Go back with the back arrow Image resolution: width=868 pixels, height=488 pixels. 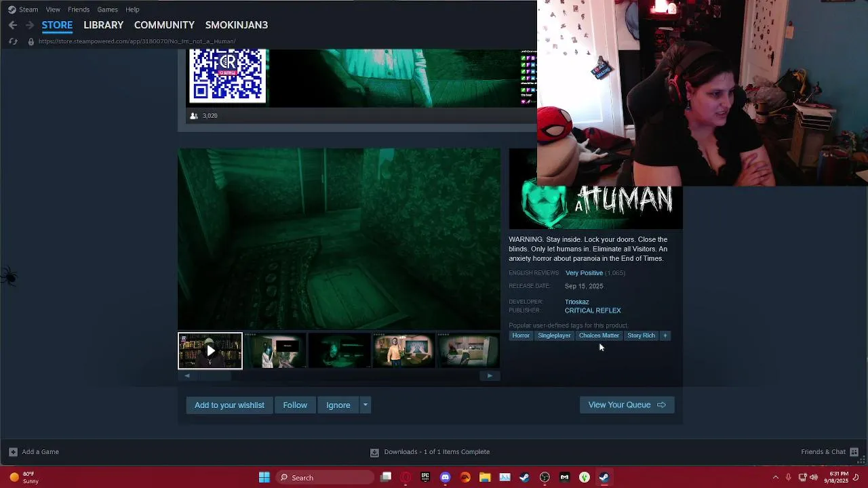click(x=13, y=25)
